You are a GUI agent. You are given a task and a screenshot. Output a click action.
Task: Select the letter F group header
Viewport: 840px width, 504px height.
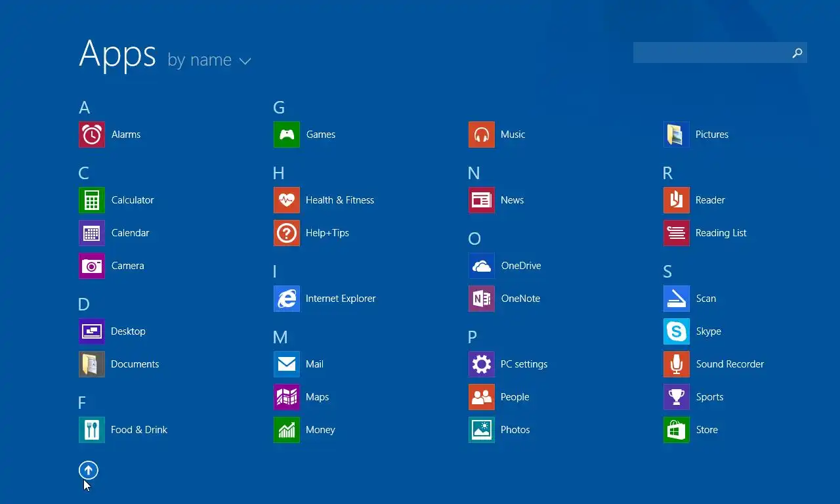click(82, 403)
